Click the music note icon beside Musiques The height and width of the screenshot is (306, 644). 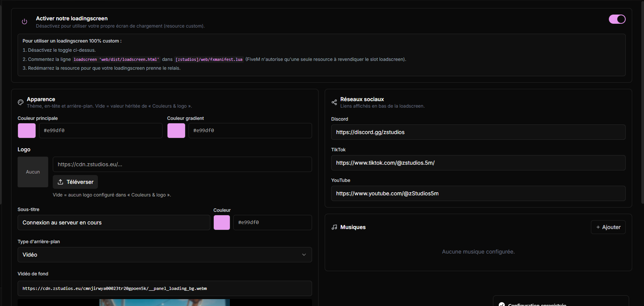[334, 227]
